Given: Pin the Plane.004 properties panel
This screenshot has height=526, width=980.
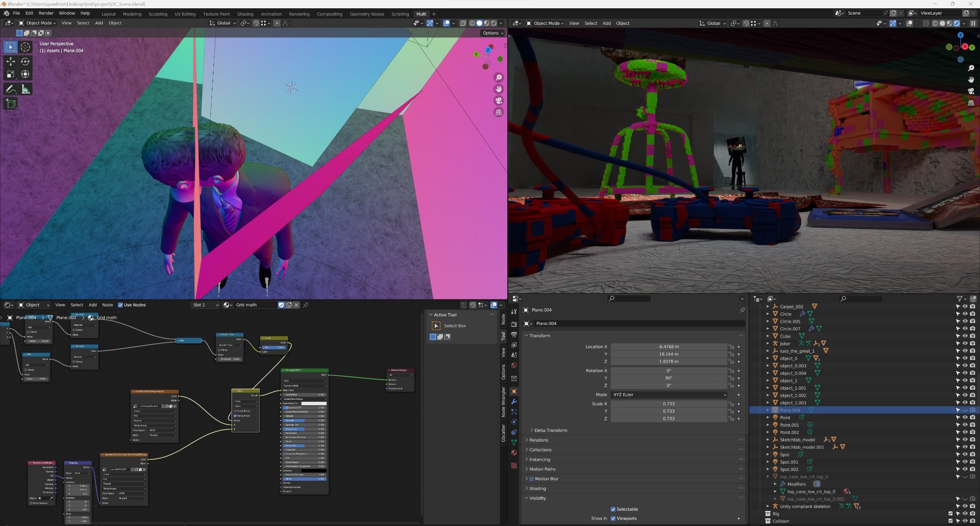Looking at the screenshot, I should (x=742, y=310).
